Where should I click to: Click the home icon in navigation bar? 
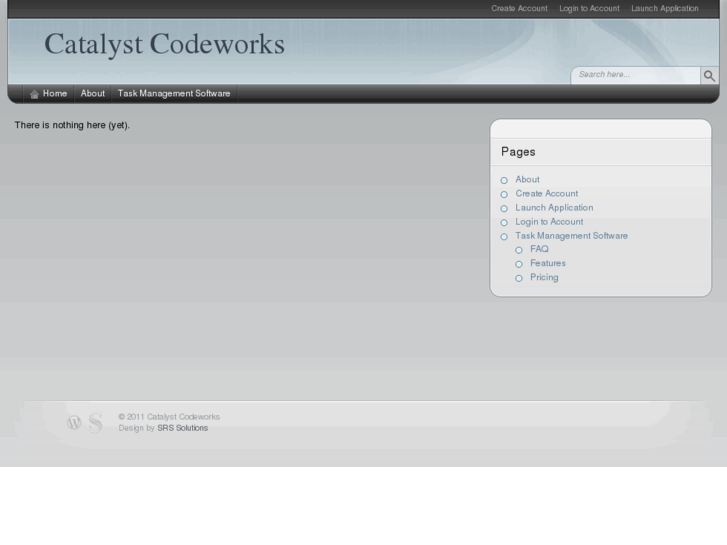(x=34, y=94)
